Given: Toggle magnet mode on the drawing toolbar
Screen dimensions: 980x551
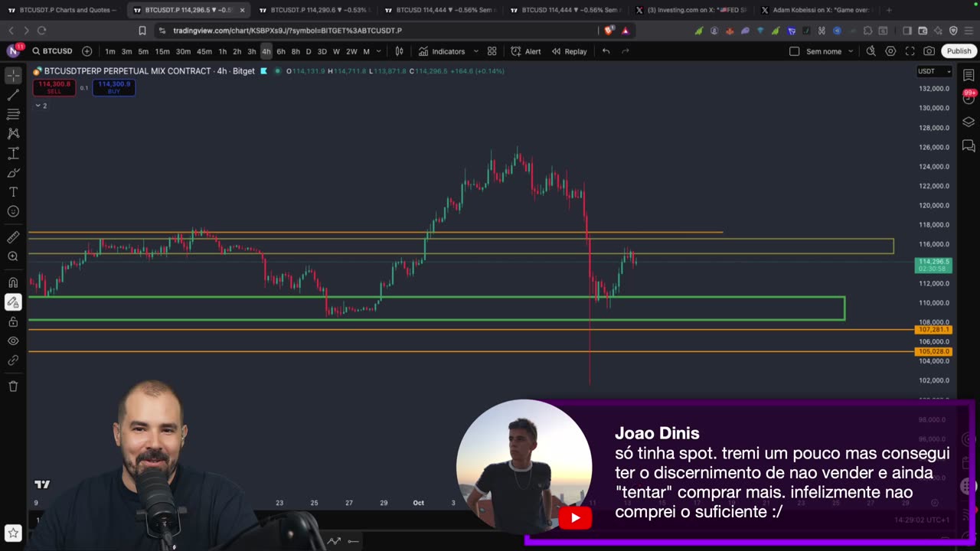Looking at the screenshot, I should tap(13, 282).
